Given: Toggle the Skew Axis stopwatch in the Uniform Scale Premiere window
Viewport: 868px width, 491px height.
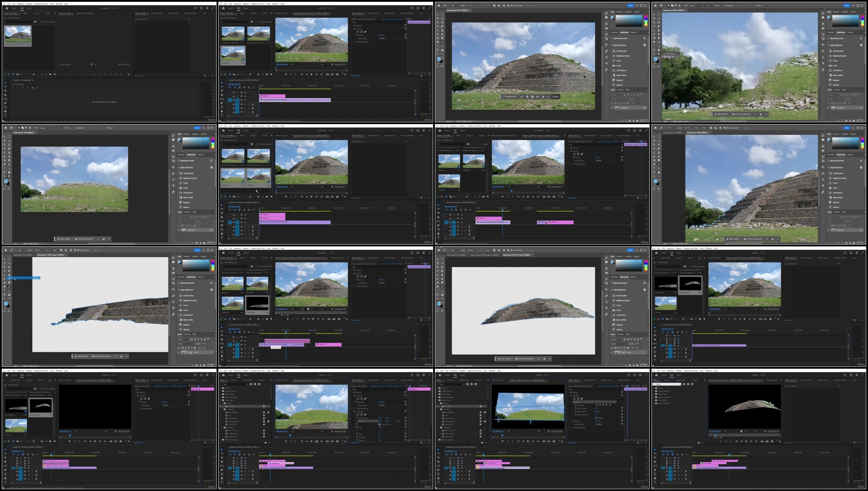Looking at the screenshot, I should click(357, 437).
